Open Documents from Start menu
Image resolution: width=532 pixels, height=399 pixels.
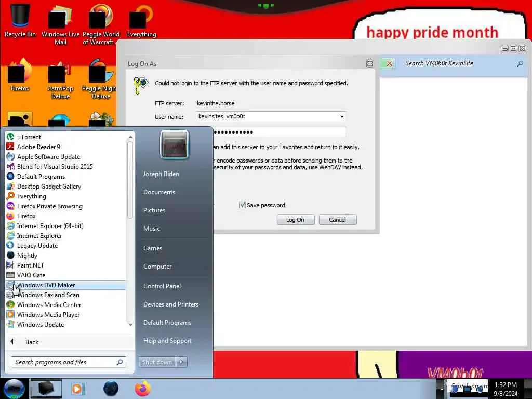159,192
